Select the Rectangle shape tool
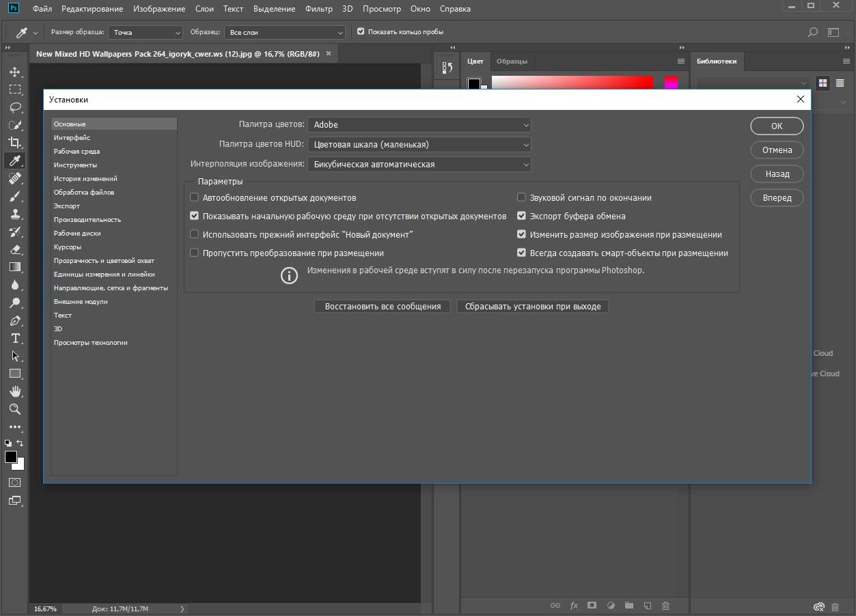 pos(14,374)
